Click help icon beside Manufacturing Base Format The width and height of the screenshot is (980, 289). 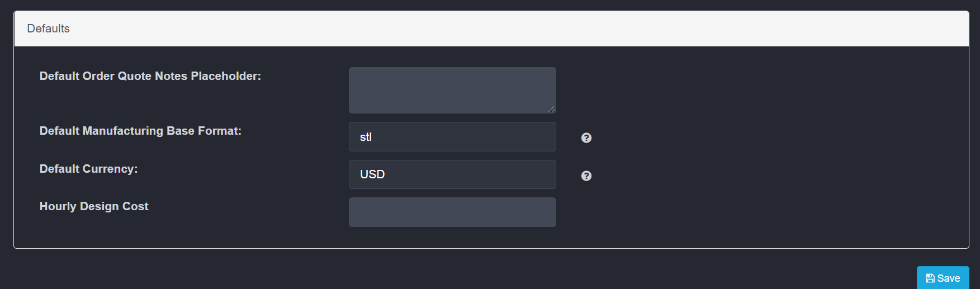point(586,138)
